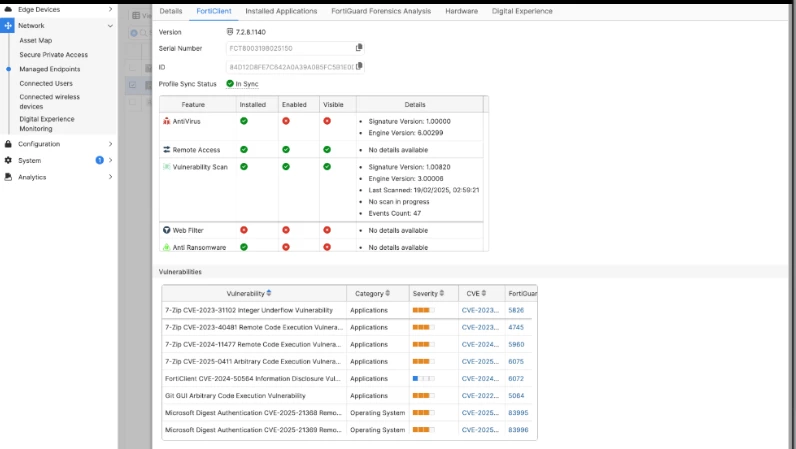Open FortiGuard link 6075
Screen dimensions: 796x449
click(x=516, y=361)
